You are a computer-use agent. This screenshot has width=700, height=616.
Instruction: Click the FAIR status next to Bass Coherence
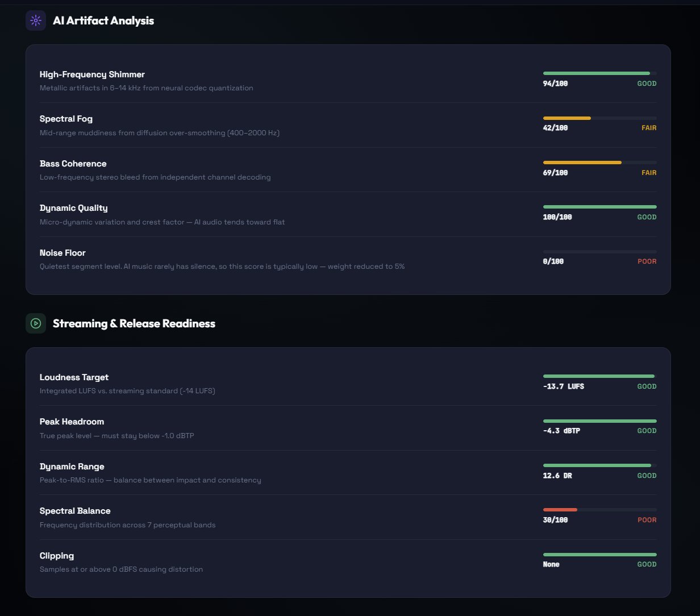pyautogui.click(x=649, y=173)
